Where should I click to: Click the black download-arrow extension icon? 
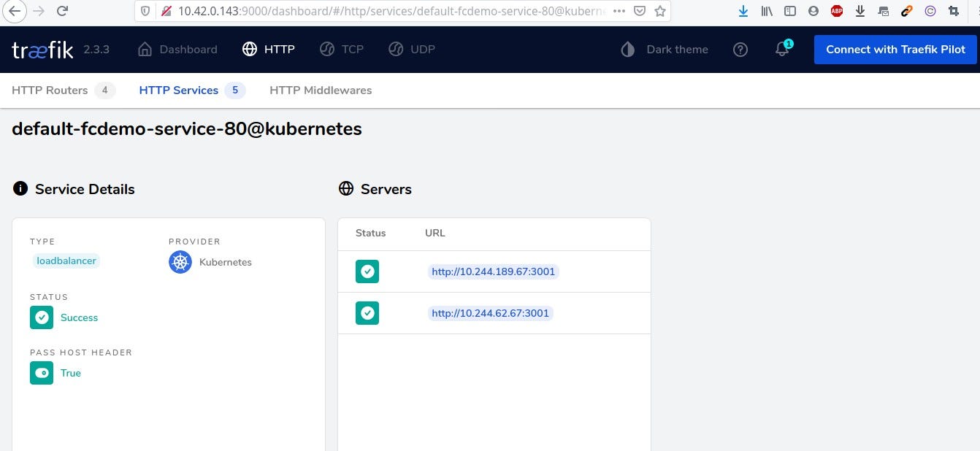tap(860, 11)
